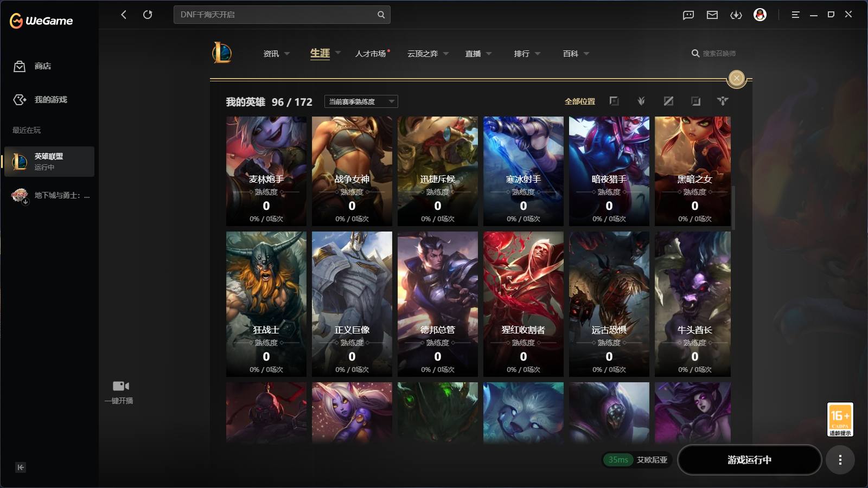Open the chat messages icon
Screen dimensions: 868x488
pos(688,15)
